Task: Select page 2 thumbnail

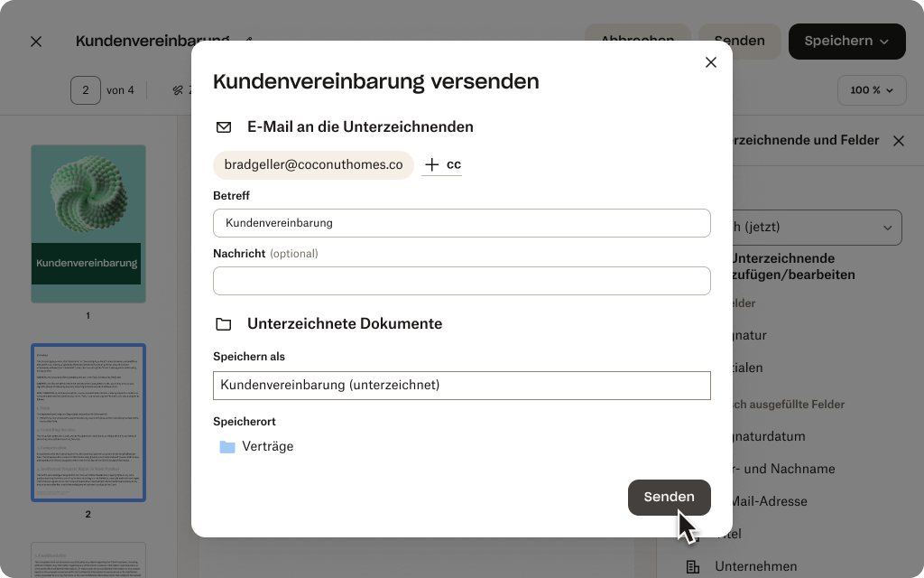Action: [88, 423]
